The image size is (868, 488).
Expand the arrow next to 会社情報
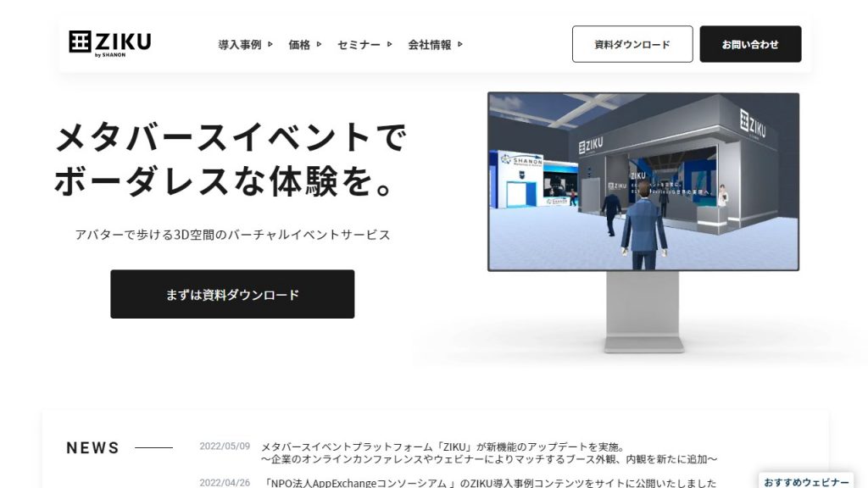[460, 44]
